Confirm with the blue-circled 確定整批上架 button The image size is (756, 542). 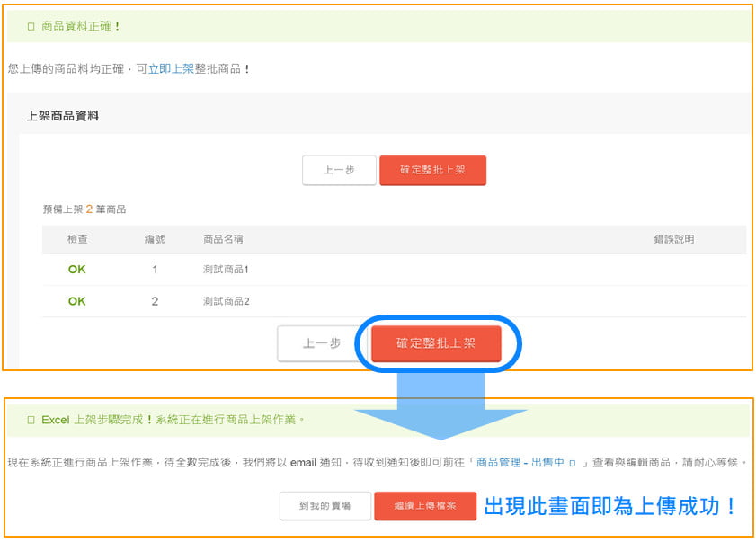click(x=436, y=343)
